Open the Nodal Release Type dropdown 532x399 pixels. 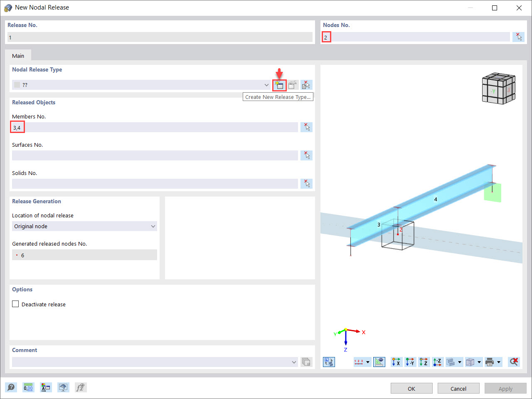pyautogui.click(x=266, y=85)
